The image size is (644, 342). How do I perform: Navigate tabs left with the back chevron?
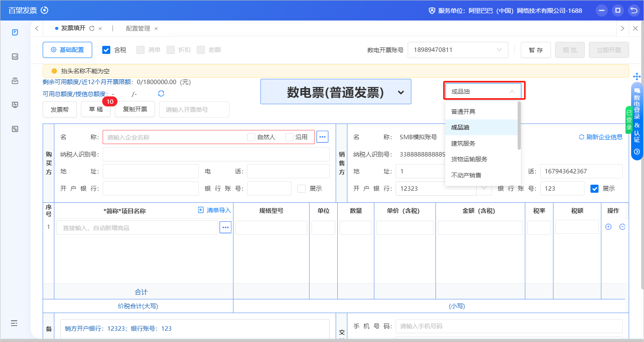coord(37,28)
